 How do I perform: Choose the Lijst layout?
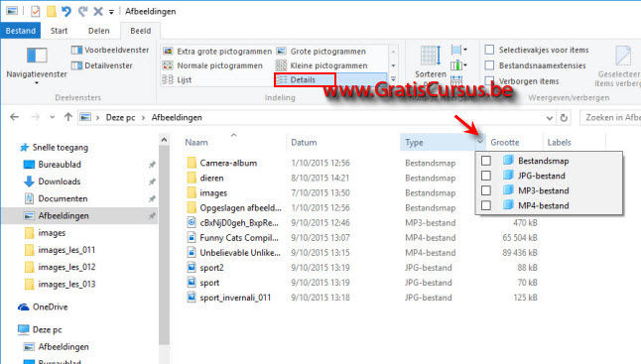point(177,79)
